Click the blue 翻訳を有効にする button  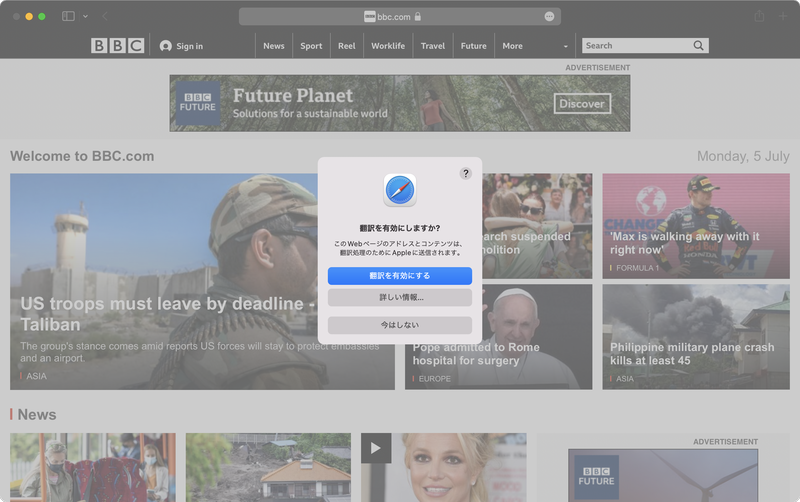coord(400,276)
